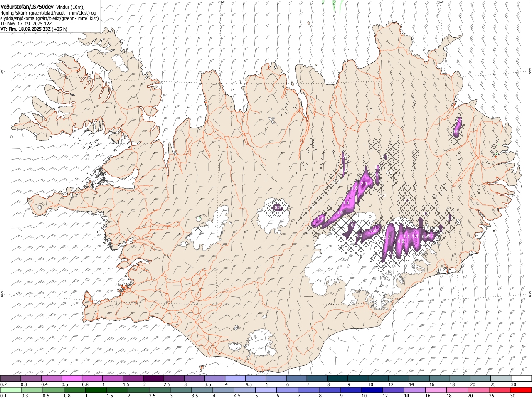The width and height of the screenshot is (532, 399).
Task: Click the pale green swatch between 0.1 and 0.3
Action: tap(11, 390)
